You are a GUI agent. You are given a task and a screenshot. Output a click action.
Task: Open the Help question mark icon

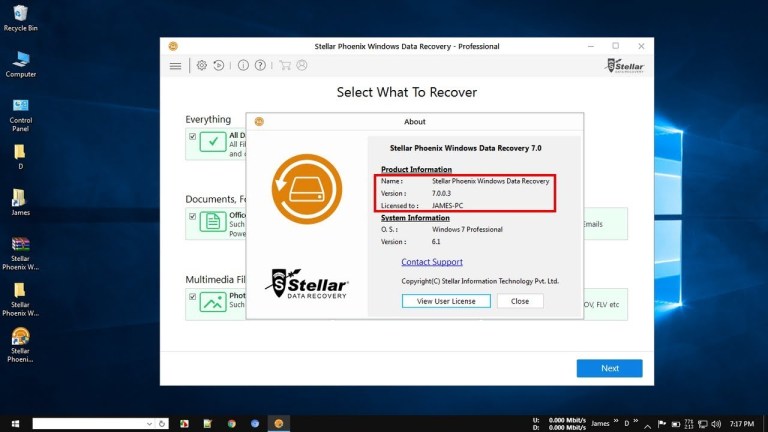pyautogui.click(x=260, y=65)
